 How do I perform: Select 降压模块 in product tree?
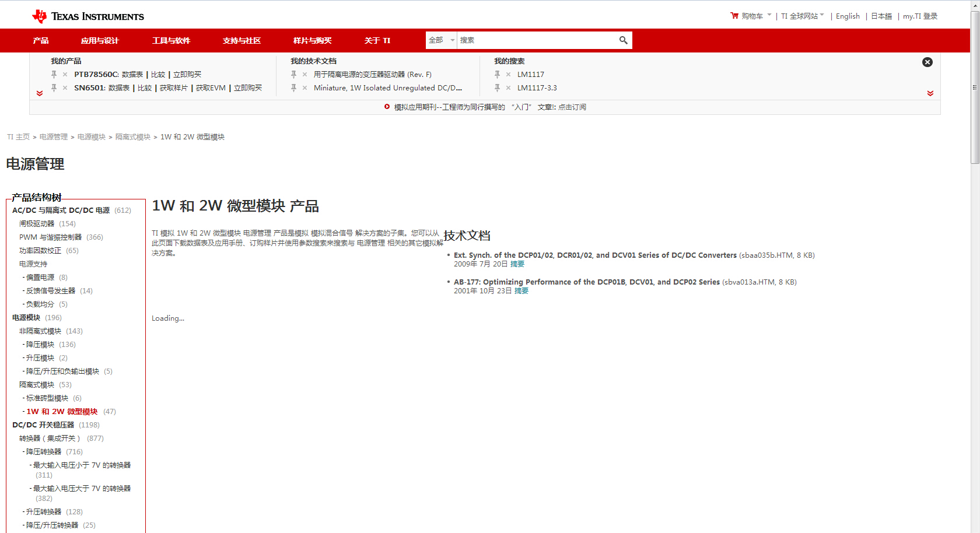coord(40,345)
